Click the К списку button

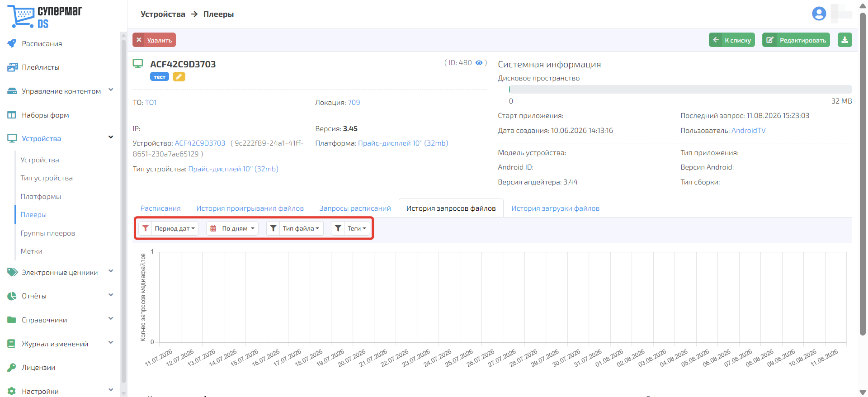732,40
